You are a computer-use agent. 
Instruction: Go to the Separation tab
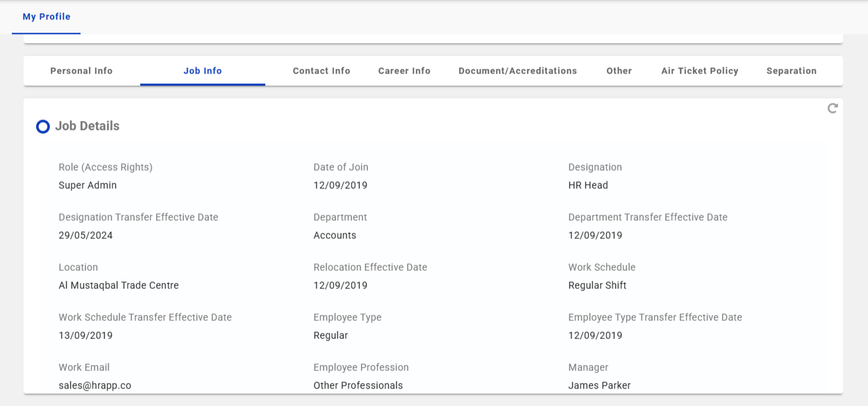point(791,71)
